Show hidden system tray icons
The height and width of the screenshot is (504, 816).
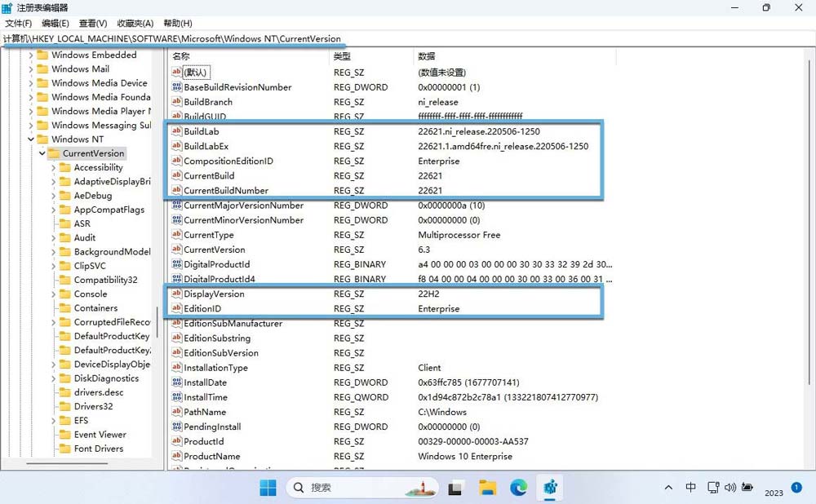pos(669,488)
